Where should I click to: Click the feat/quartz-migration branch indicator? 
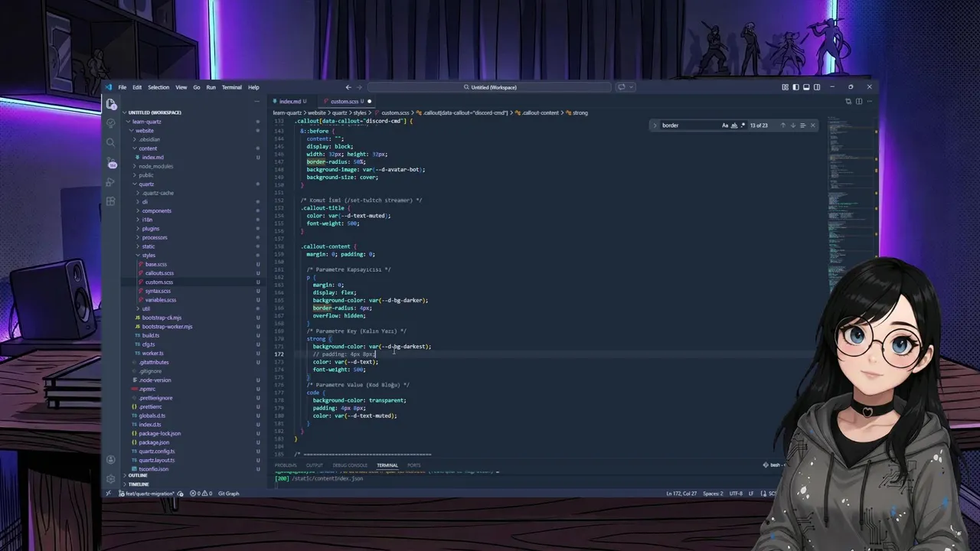point(146,494)
